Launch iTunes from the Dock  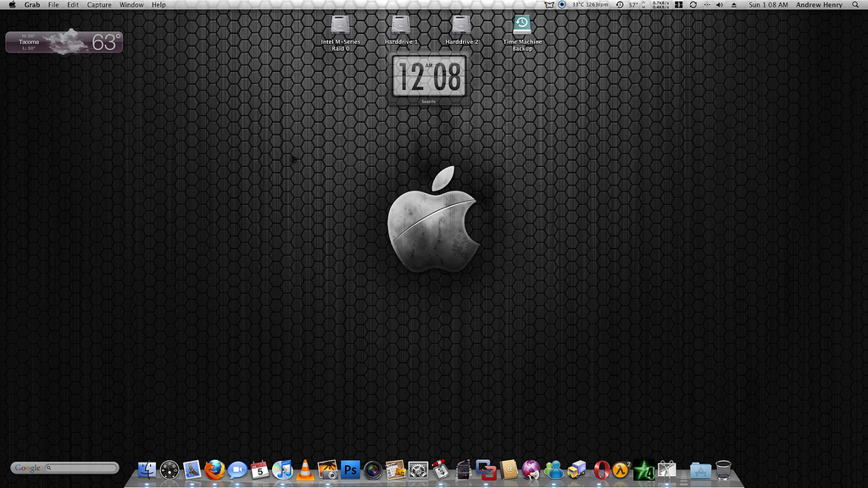[x=282, y=470]
